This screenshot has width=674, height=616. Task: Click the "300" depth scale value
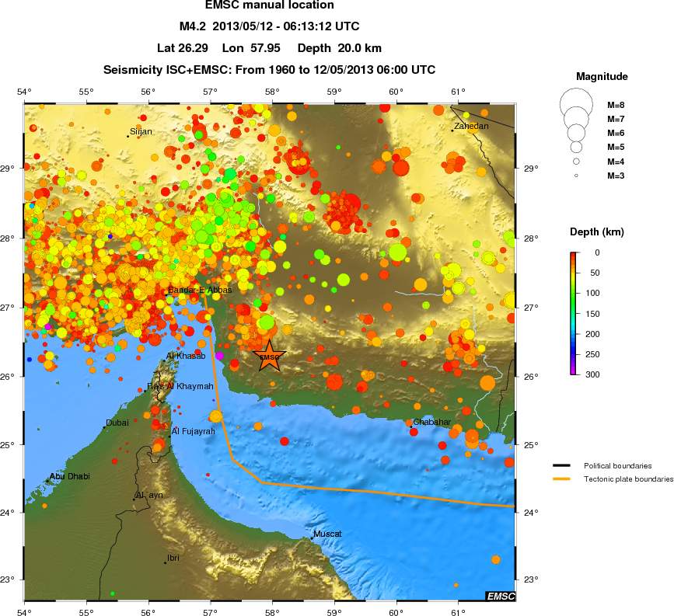592,374
